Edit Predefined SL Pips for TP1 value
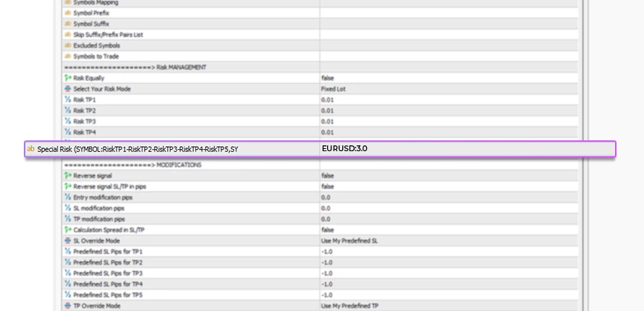 click(x=327, y=251)
